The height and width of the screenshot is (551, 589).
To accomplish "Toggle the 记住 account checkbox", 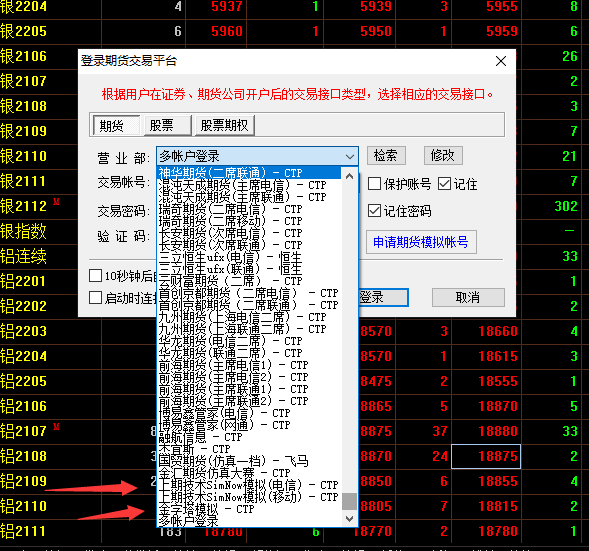I will pyautogui.click(x=444, y=184).
